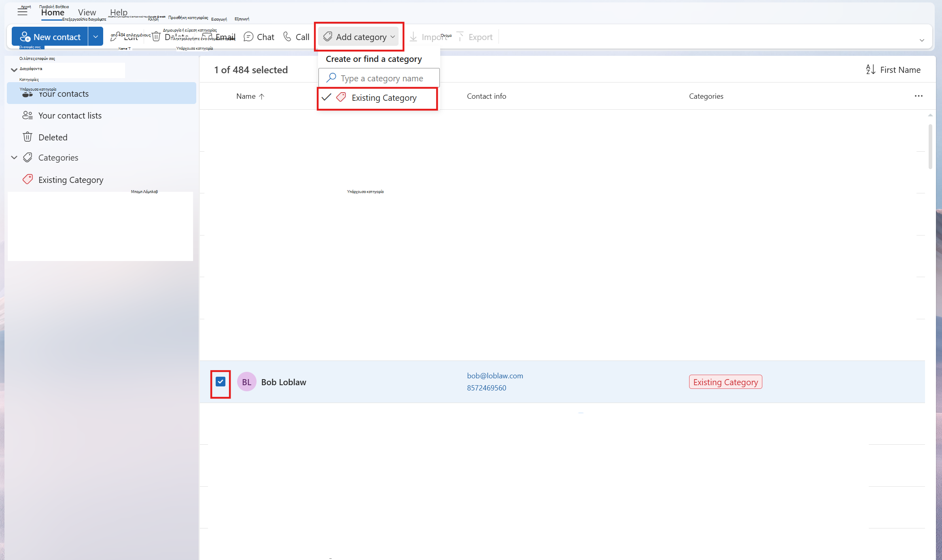Open the Add category dropdown
This screenshot has height=560, width=942.
click(359, 37)
